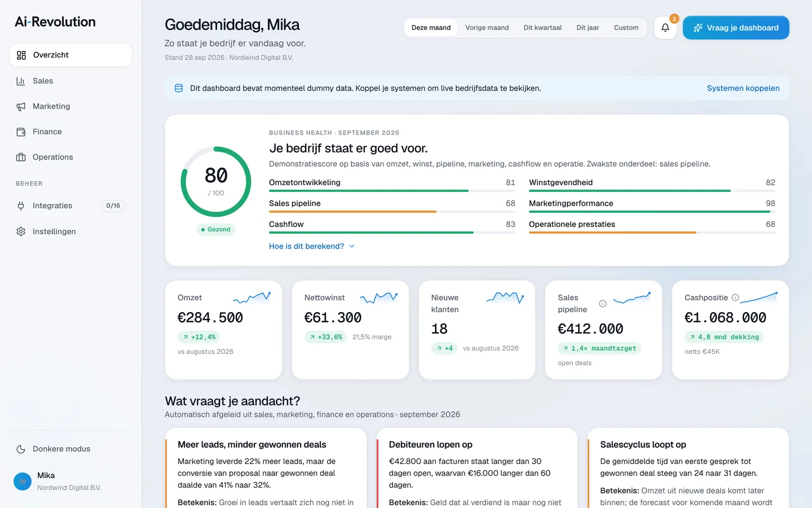Click the Ai-Revolution logo
Image resolution: width=812 pixels, height=508 pixels.
tap(55, 22)
